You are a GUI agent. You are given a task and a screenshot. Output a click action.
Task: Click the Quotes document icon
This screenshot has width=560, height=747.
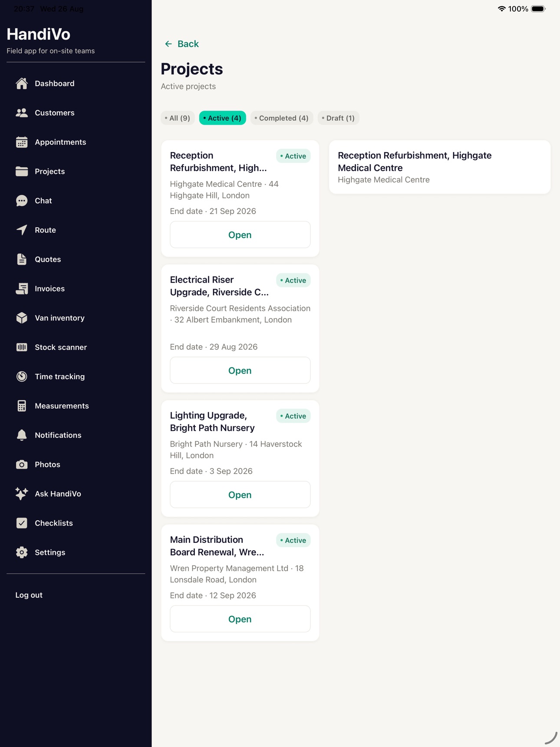pos(22,259)
